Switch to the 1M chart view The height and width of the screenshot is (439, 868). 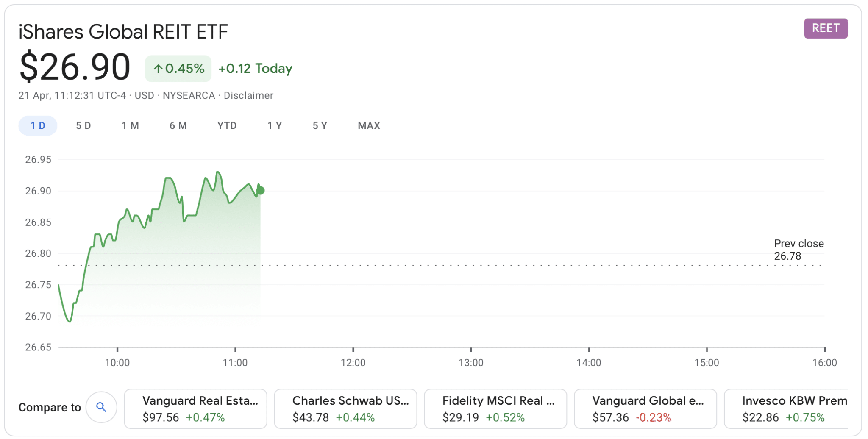(131, 125)
